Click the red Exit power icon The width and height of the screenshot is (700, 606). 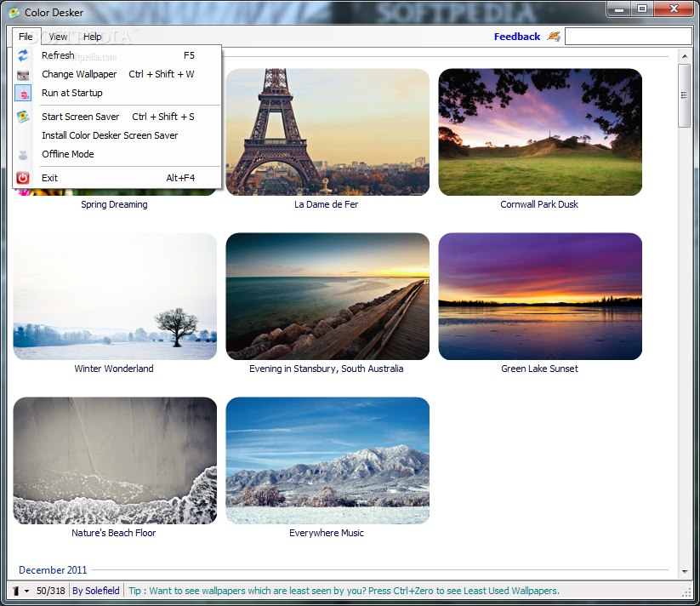pyautogui.click(x=23, y=178)
